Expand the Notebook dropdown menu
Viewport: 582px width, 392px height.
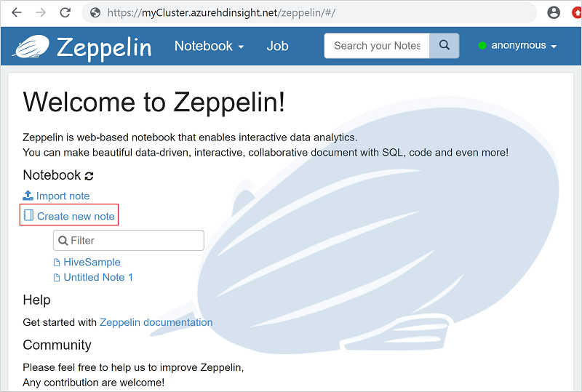point(209,46)
